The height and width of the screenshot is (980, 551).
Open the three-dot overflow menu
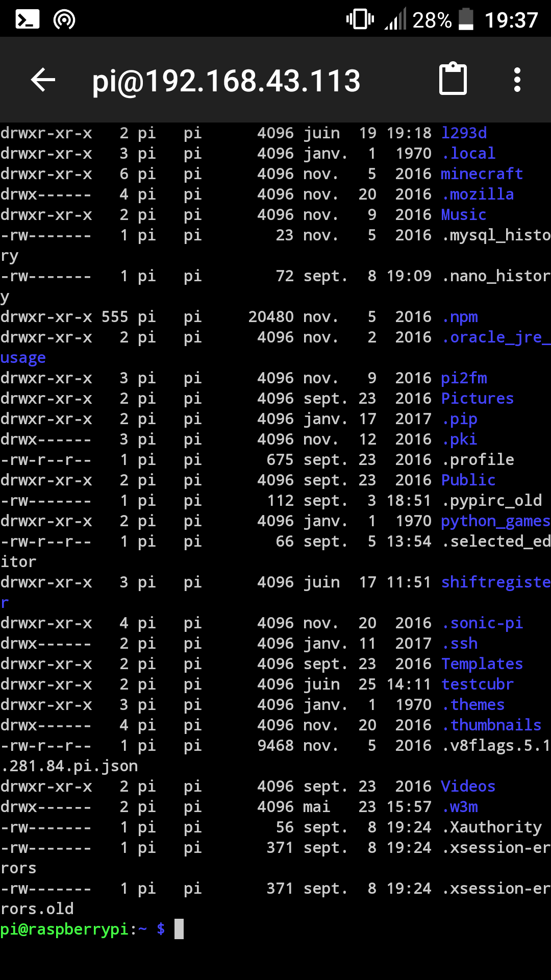517,80
